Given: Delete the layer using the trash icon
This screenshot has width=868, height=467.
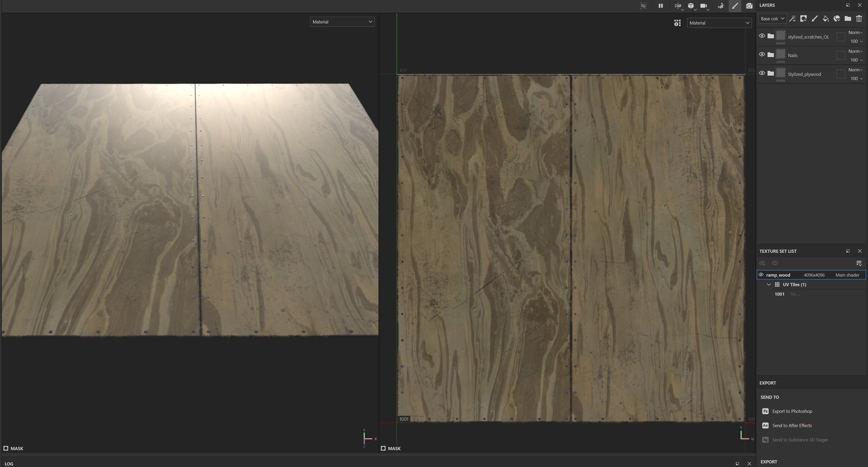Looking at the screenshot, I should point(859,19).
